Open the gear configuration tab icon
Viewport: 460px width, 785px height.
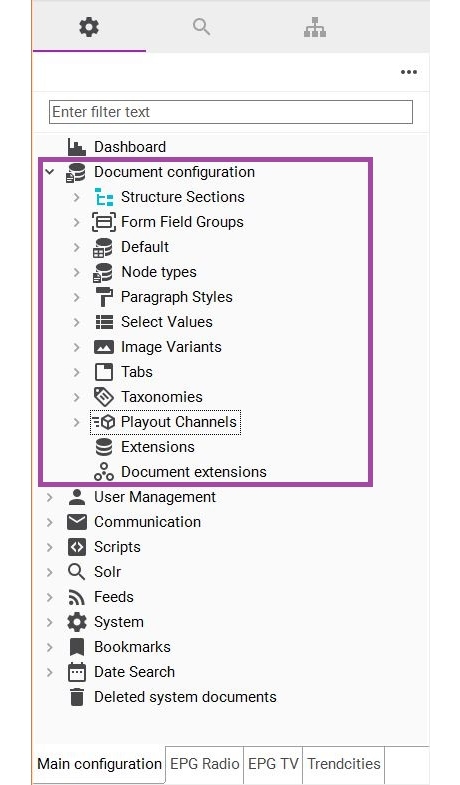(89, 27)
